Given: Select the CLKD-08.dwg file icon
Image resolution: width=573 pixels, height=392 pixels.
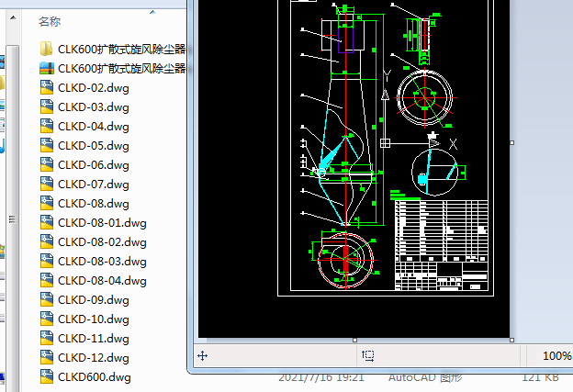Looking at the screenshot, I should pos(47,203).
